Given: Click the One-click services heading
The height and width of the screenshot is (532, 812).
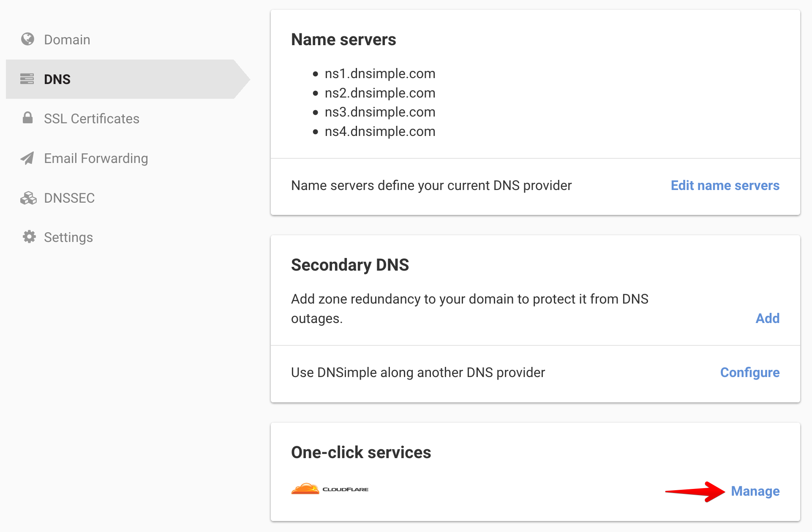Looking at the screenshot, I should coord(361,452).
